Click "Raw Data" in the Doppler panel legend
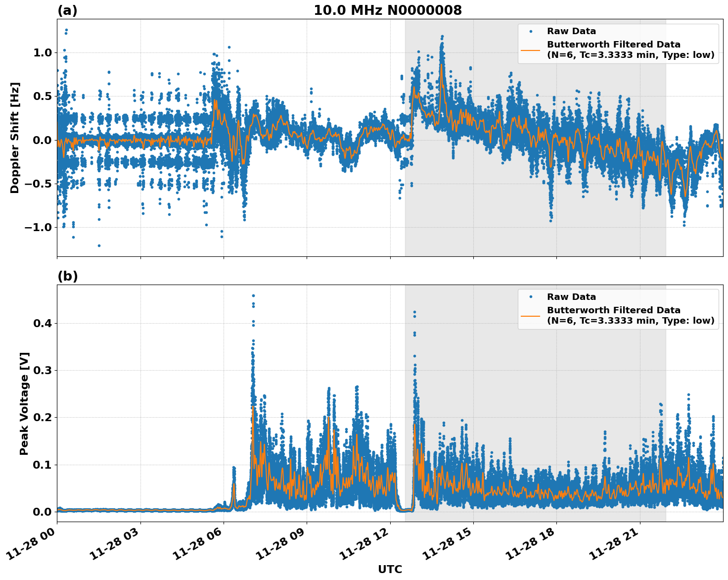Image resolution: width=728 pixels, height=580 pixels. [x=571, y=32]
